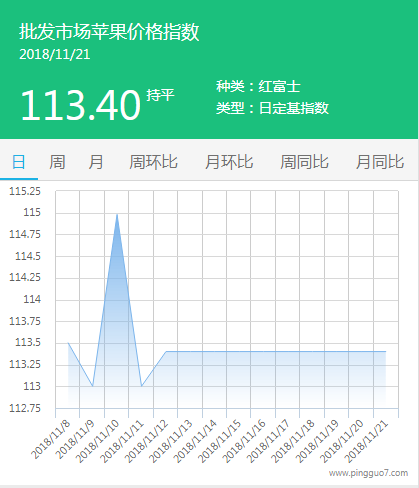Open the 月环比 tab
The height and width of the screenshot is (488, 419).
point(229,162)
